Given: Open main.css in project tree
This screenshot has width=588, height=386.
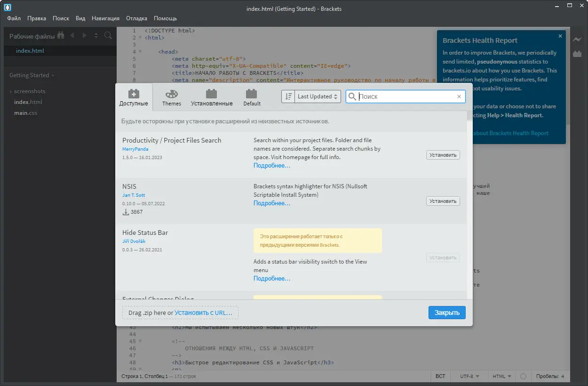Looking at the screenshot, I should tap(25, 113).
